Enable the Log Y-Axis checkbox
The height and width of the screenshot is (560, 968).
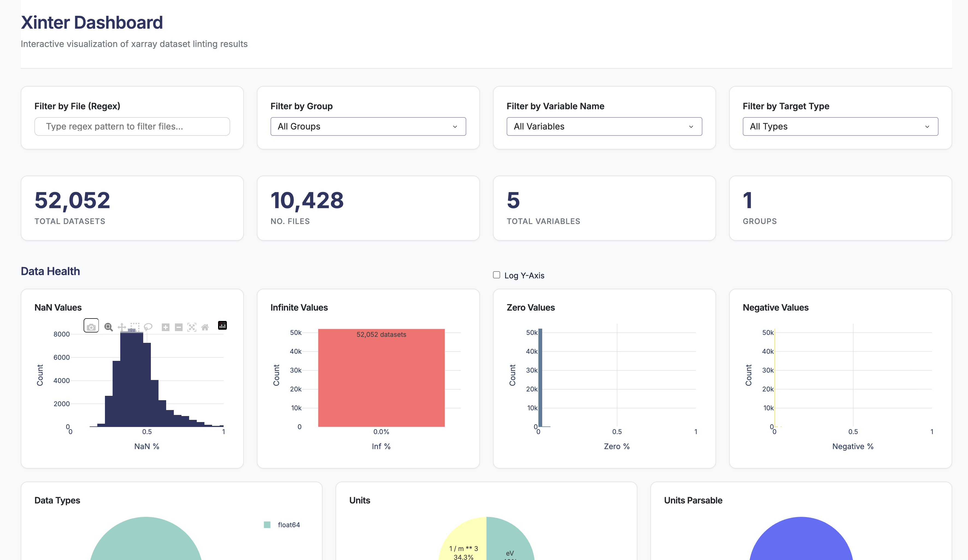pos(496,275)
